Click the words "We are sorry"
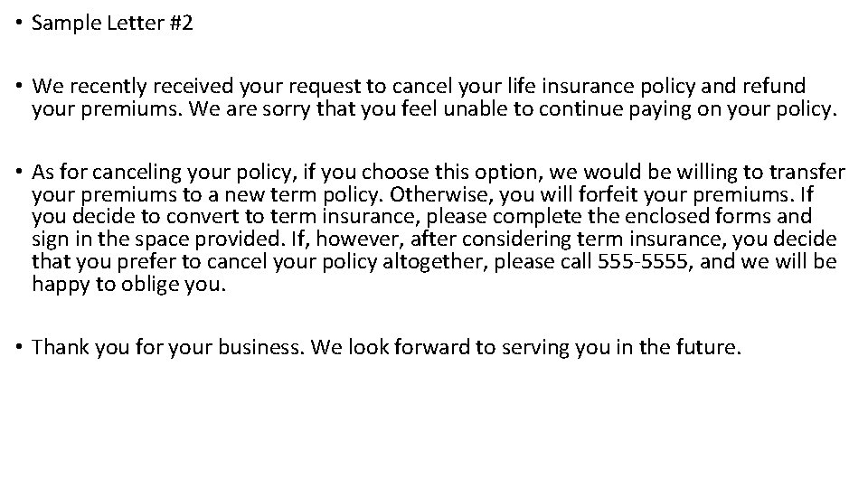This screenshot has width=868, height=488. click(250, 109)
